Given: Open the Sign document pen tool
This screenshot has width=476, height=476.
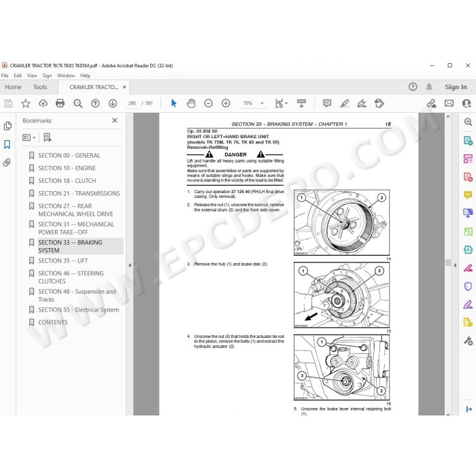Looking at the screenshot, I should click(x=362, y=103).
